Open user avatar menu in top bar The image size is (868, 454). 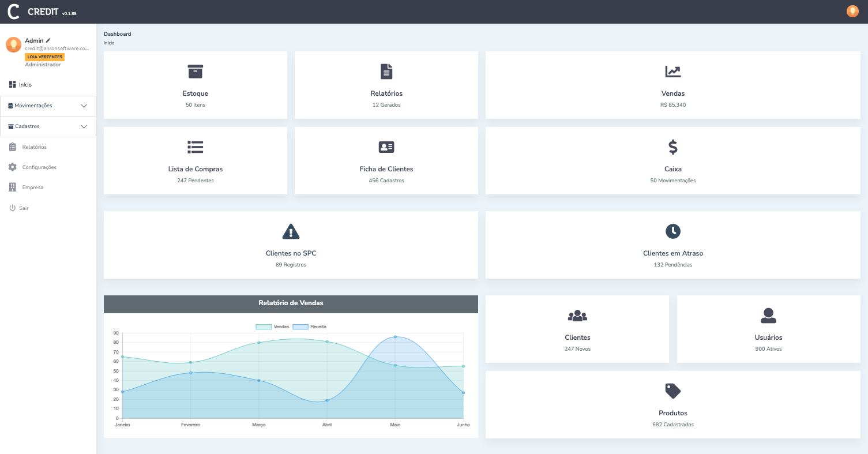(852, 11)
